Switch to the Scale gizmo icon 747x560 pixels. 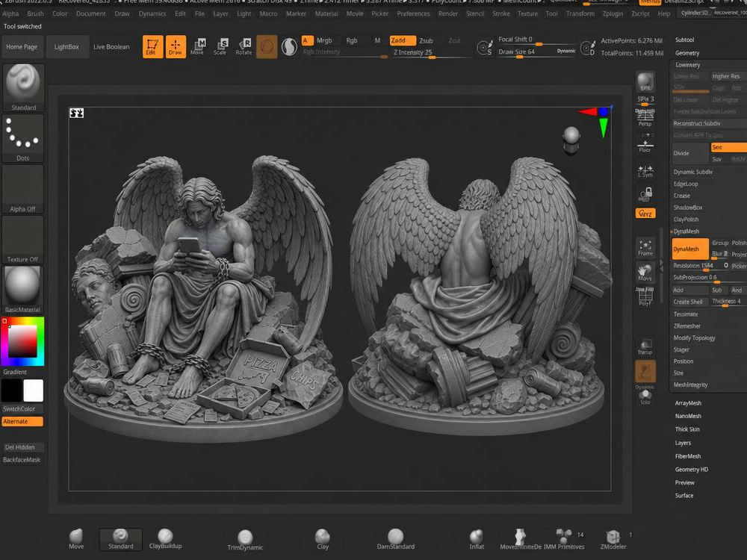click(x=220, y=46)
